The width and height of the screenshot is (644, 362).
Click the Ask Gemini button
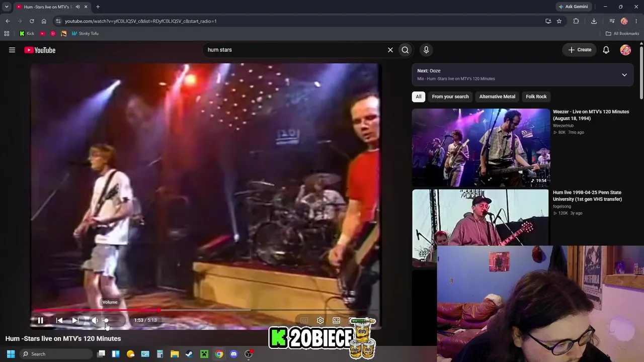pyautogui.click(x=573, y=7)
